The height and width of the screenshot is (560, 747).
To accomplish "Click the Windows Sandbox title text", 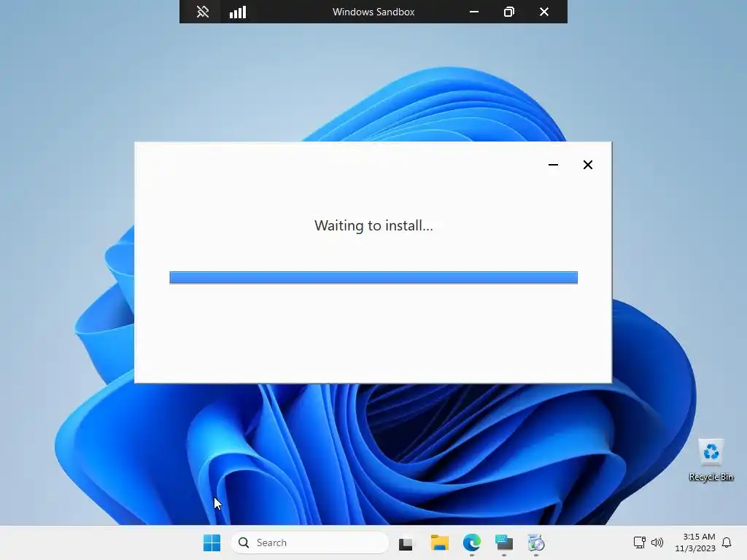I will tap(373, 12).
